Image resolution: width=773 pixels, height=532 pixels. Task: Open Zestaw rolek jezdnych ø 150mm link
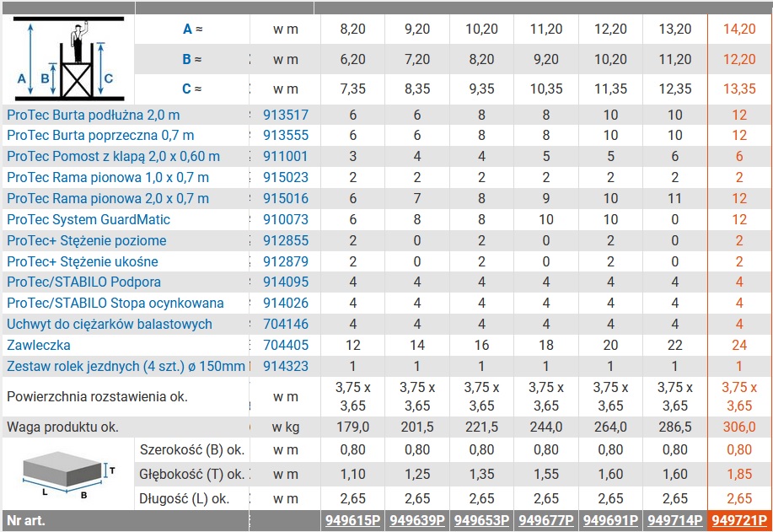coord(126,367)
